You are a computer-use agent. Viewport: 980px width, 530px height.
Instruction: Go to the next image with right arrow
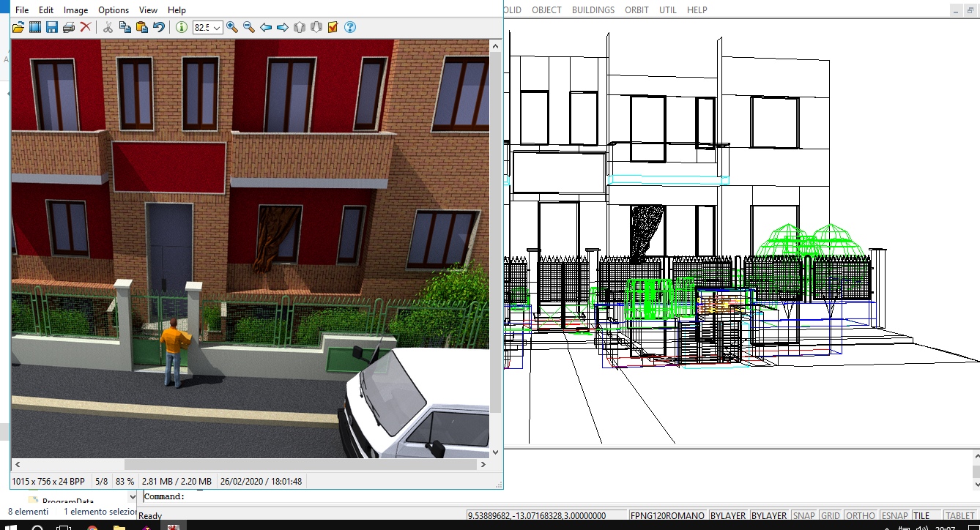(x=282, y=27)
